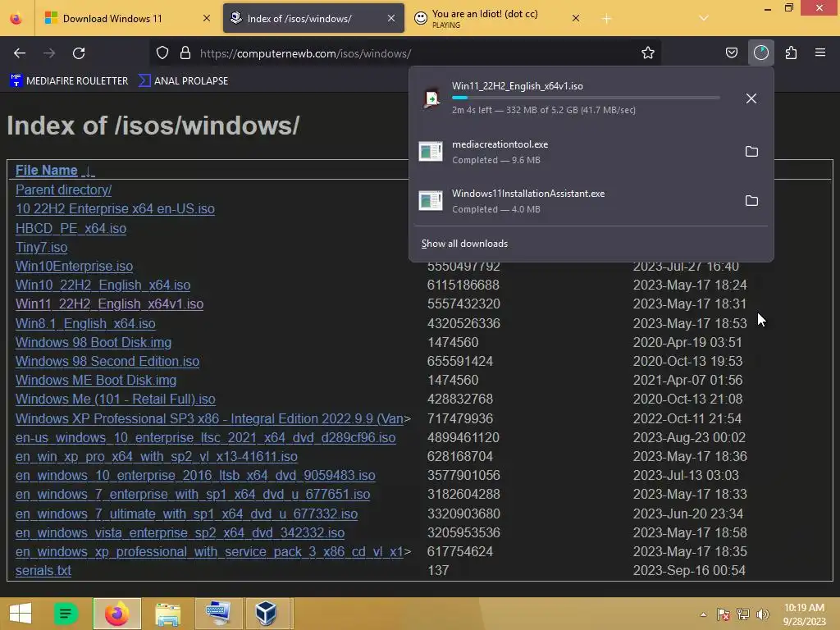Open MEDIAFIRE ROULETTER bookmark
This screenshot has height=630, width=840.
[69, 81]
